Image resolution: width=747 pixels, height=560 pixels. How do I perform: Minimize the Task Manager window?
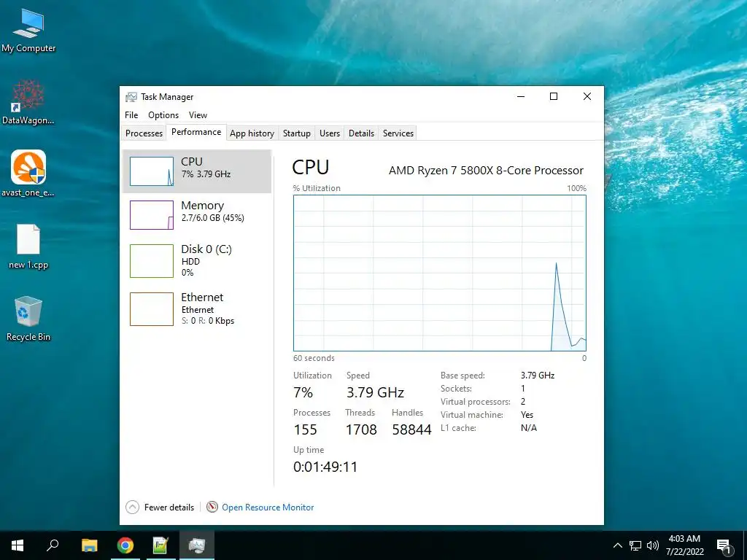point(521,97)
